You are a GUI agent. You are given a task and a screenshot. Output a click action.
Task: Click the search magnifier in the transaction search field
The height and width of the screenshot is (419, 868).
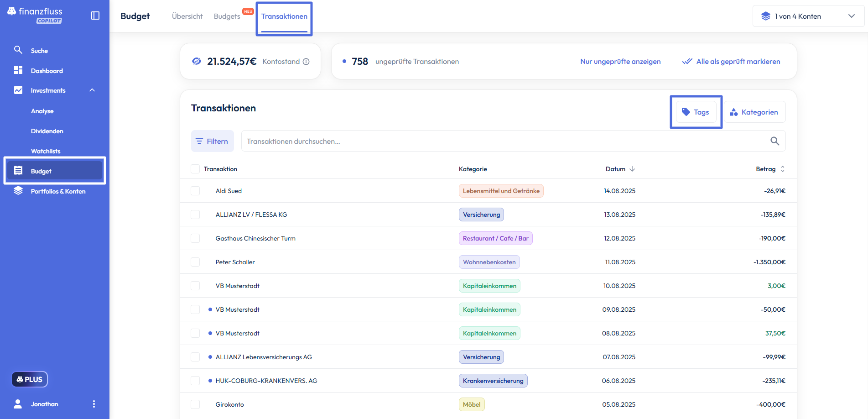tap(774, 141)
